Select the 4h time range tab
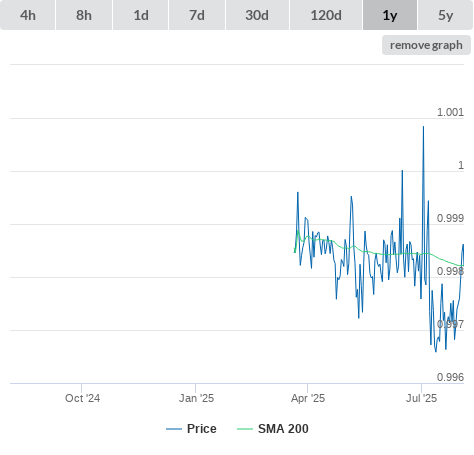Image resolution: width=474 pixels, height=455 pixels. (x=28, y=15)
